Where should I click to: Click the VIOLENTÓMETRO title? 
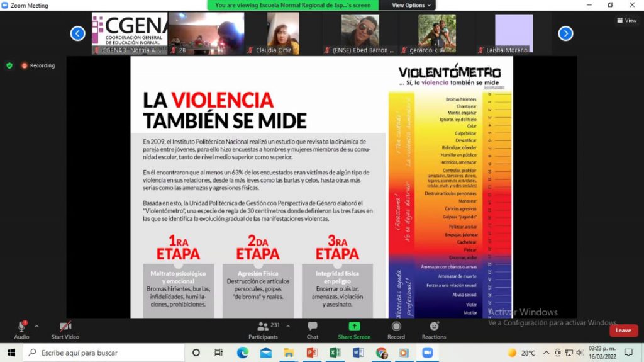(x=450, y=72)
